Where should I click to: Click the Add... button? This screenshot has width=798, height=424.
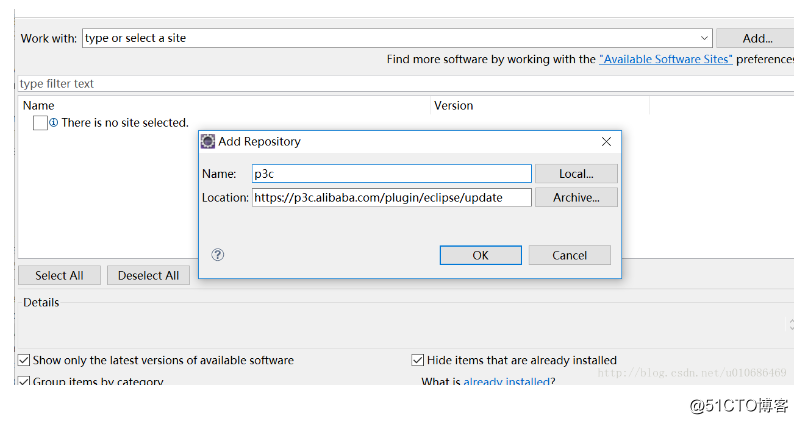pyautogui.click(x=757, y=38)
